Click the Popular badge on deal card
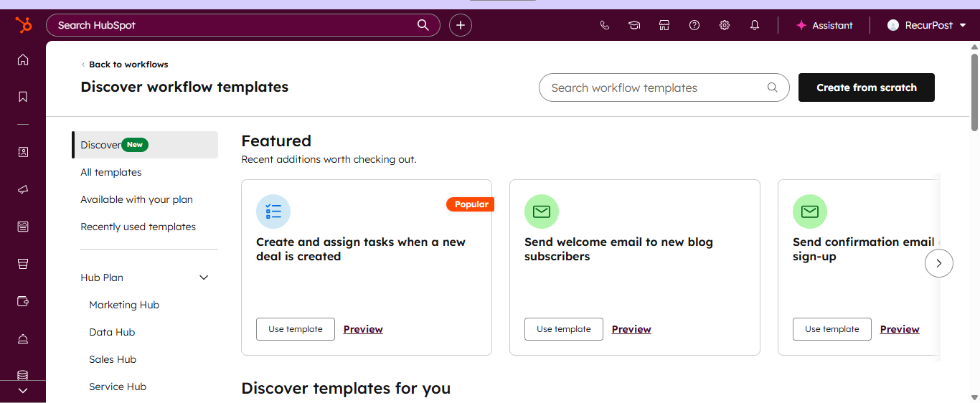 pyautogui.click(x=471, y=204)
